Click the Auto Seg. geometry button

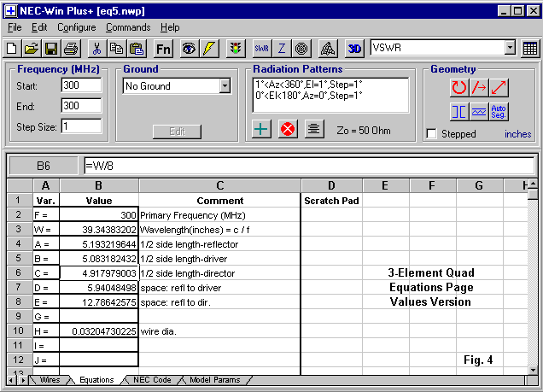point(499,112)
